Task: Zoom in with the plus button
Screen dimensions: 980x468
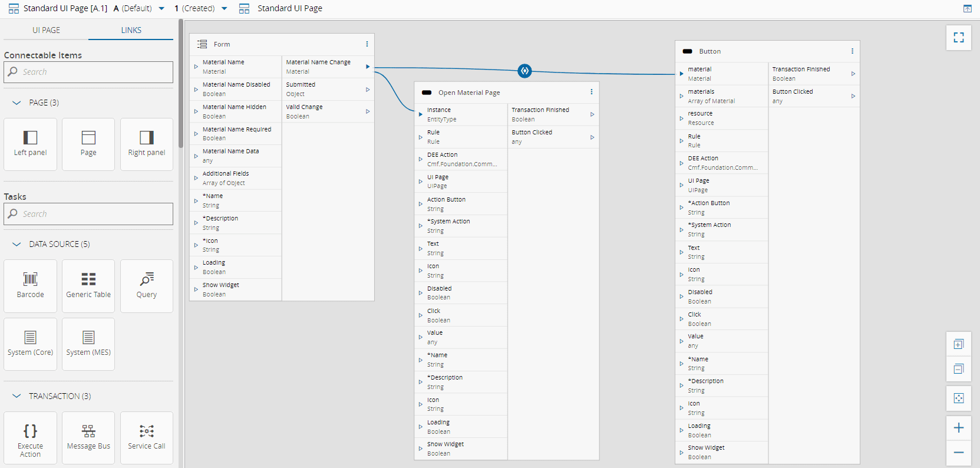Action: pyautogui.click(x=958, y=428)
